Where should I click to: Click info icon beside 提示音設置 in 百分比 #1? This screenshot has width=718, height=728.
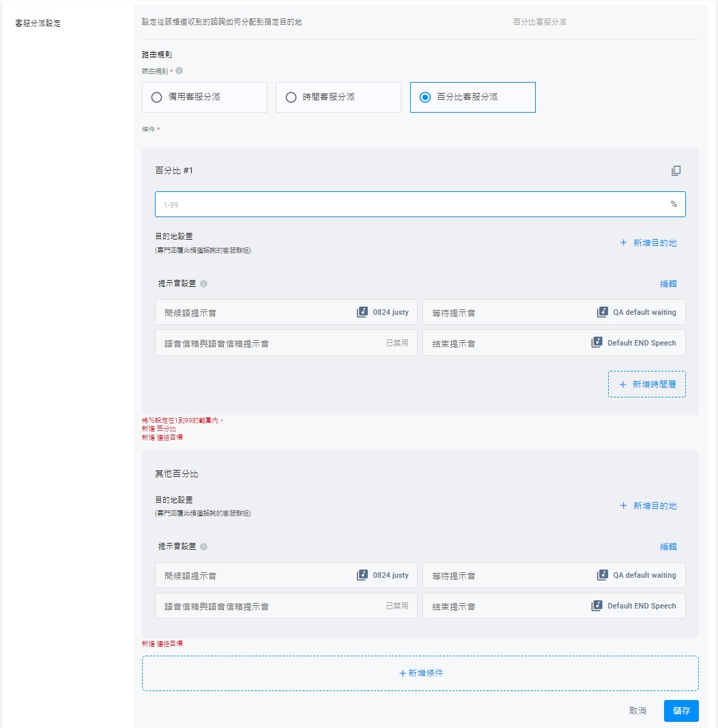204,283
